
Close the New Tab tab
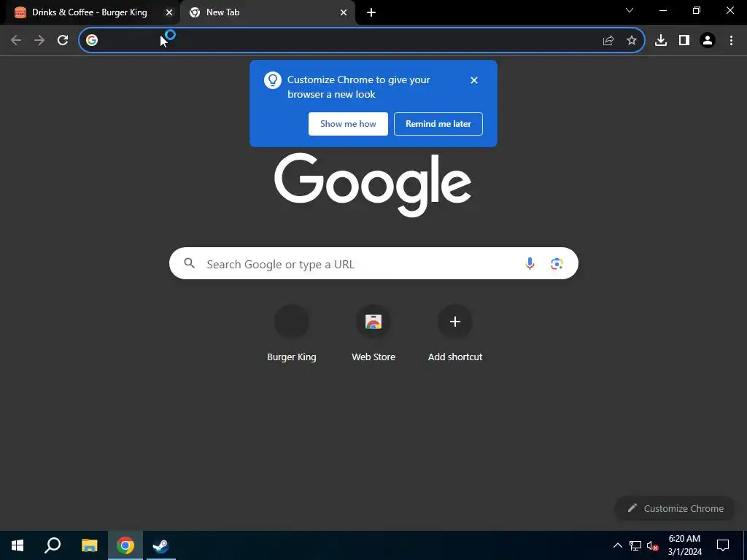click(x=344, y=12)
